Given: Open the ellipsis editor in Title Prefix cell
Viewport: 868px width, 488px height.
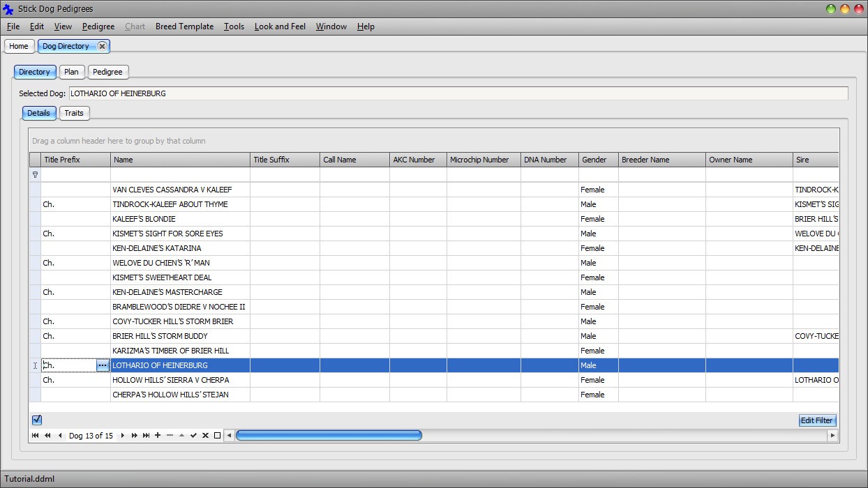Looking at the screenshot, I should pos(103,365).
